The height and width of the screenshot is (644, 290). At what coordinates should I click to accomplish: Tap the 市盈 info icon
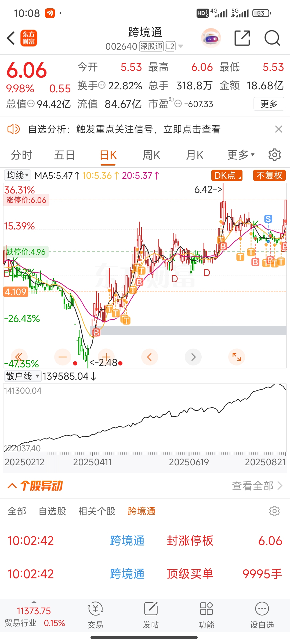[x=178, y=104]
